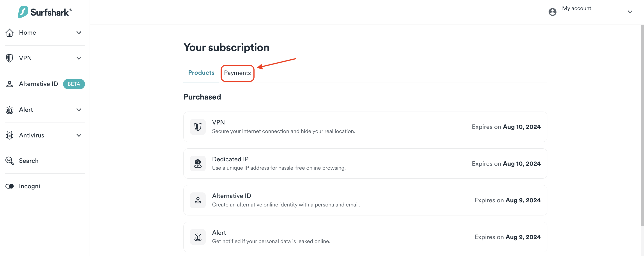Click the Search magnifier icon in sidebar
The width and height of the screenshot is (644, 256).
click(9, 161)
